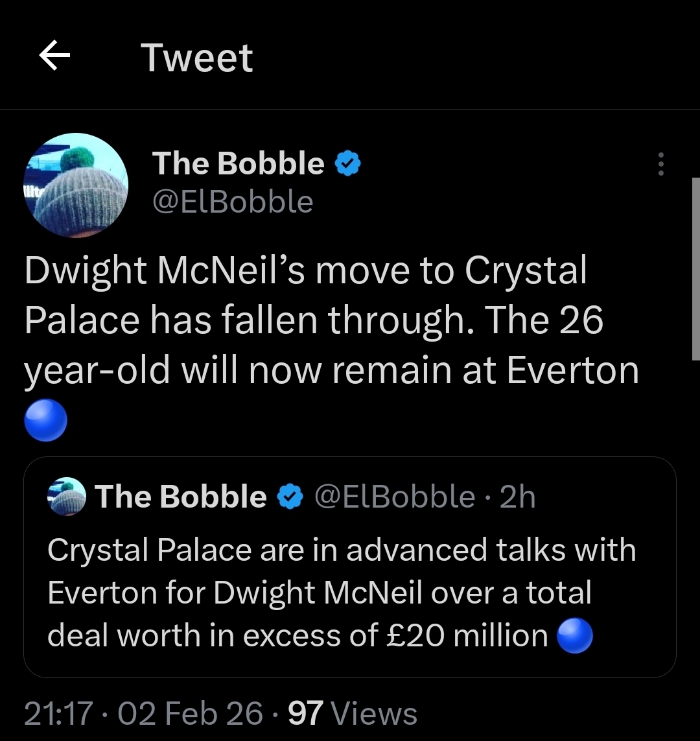Open The Bobble's large profile avatar
This screenshot has width=700, height=741.
pyautogui.click(x=76, y=185)
